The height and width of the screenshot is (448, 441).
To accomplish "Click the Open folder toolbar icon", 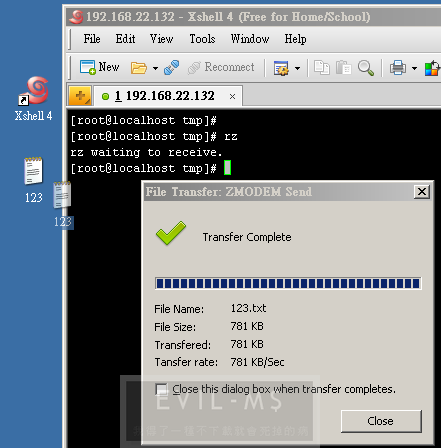I will (139, 68).
